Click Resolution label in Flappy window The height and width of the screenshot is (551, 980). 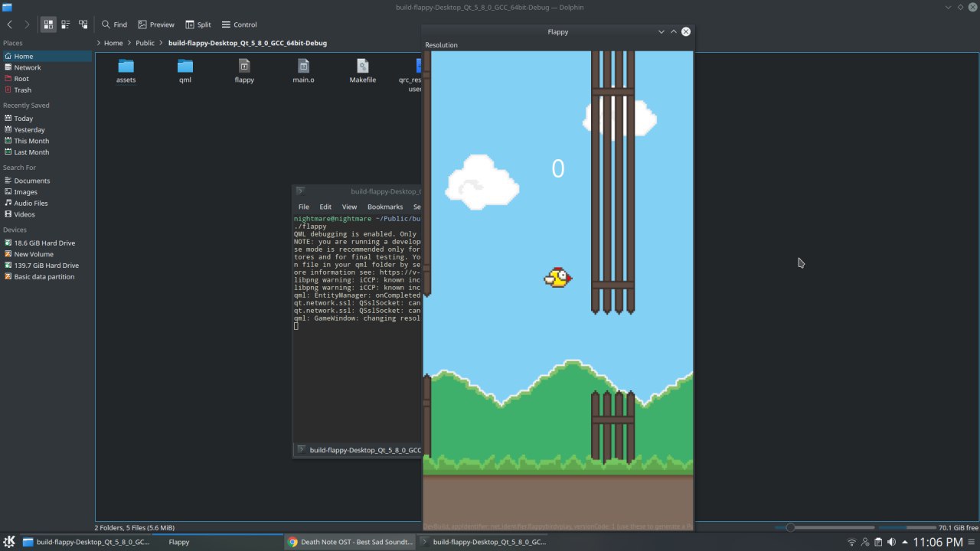coord(441,45)
